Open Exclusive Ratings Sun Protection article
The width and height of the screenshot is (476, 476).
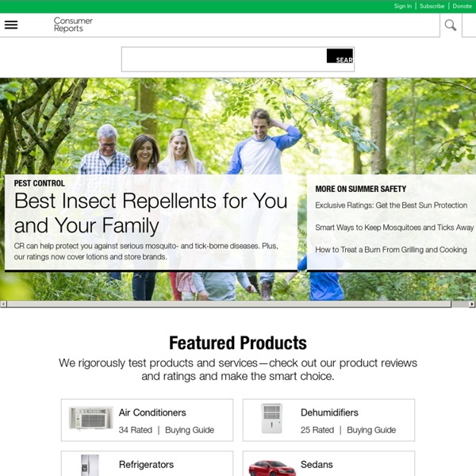[391, 205]
